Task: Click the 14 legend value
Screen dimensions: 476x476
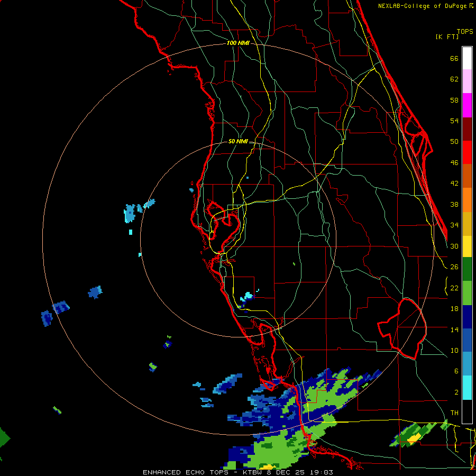Action: pyautogui.click(x=454, y=329)
